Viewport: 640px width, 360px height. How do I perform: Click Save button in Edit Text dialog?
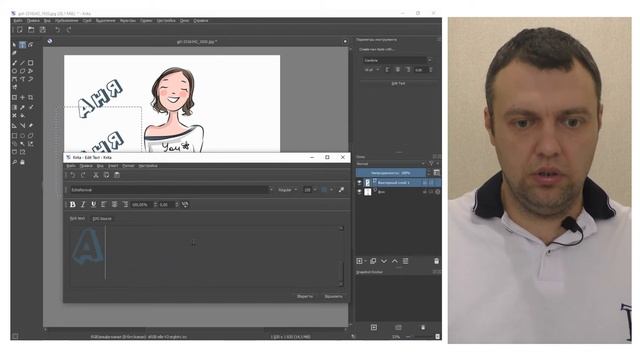point(305,296)
